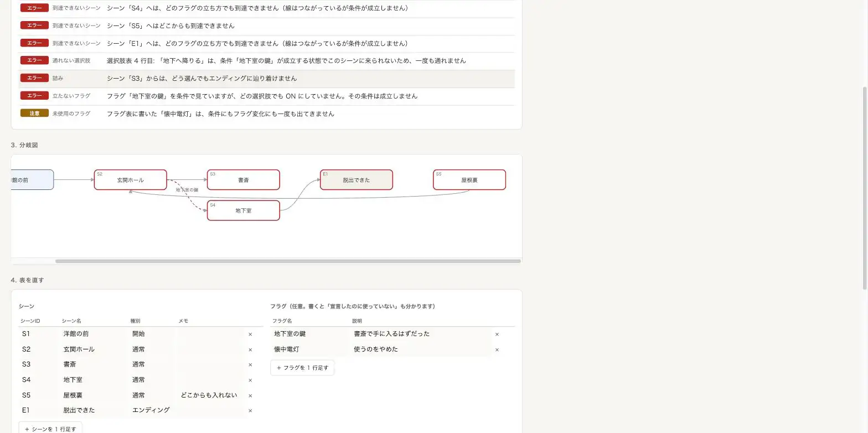Screen dimensions: 868x433
Task: Click the error saying S5 はどこからも到達できません
Action: pyautogui.click(x=267, y=26)
